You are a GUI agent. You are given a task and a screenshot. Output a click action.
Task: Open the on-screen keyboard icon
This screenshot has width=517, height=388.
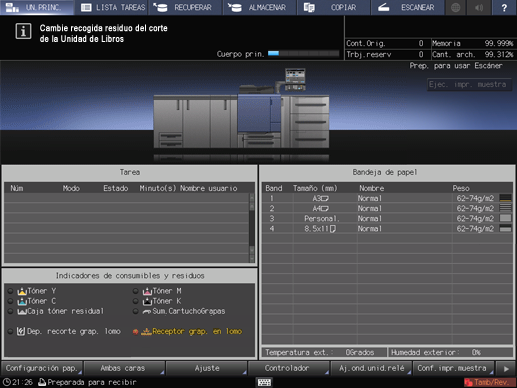pyautogui.click(x=264, y=382)
